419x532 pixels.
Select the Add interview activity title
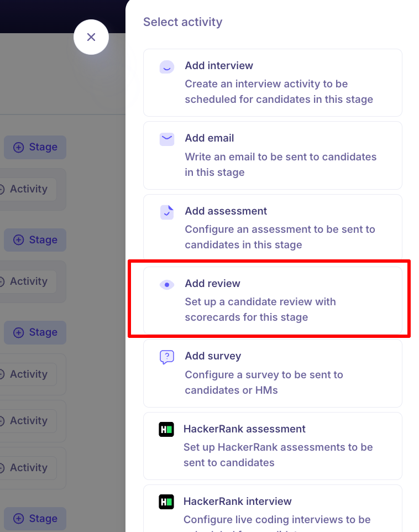pos(219,65)
